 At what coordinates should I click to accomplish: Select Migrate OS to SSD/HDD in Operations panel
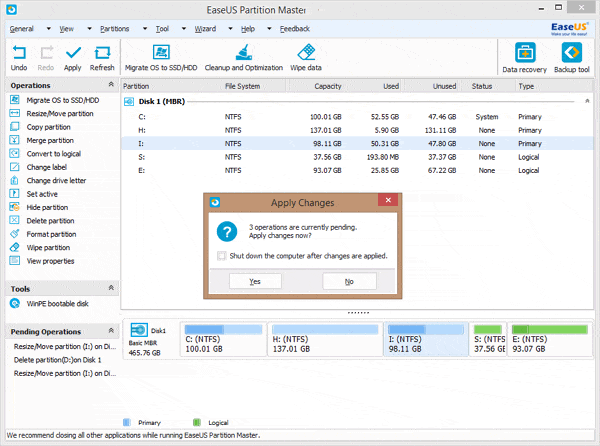point(54,100)
